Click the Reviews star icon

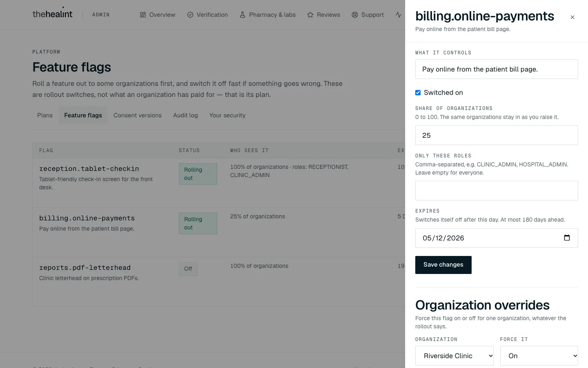tap(310, 15)
